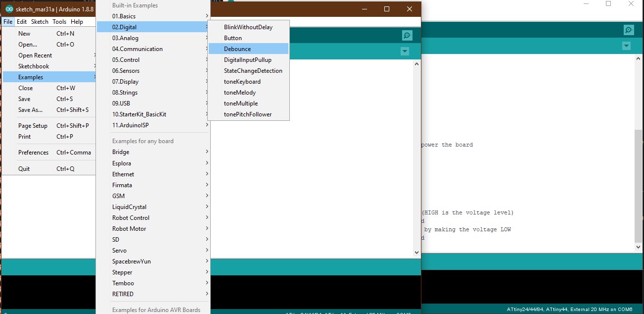Click the Arduino logo in the title bar
The image size is (644, 314).
(x=9, y=9)
